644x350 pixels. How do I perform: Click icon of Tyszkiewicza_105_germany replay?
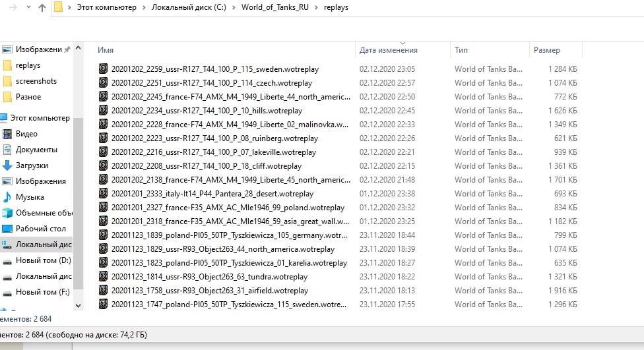click(x=103, y=235)
